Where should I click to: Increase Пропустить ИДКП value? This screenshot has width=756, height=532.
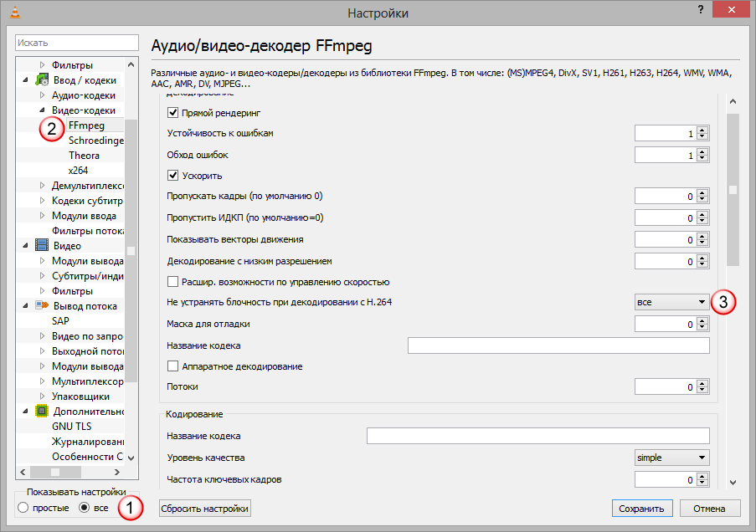(702, 214)
